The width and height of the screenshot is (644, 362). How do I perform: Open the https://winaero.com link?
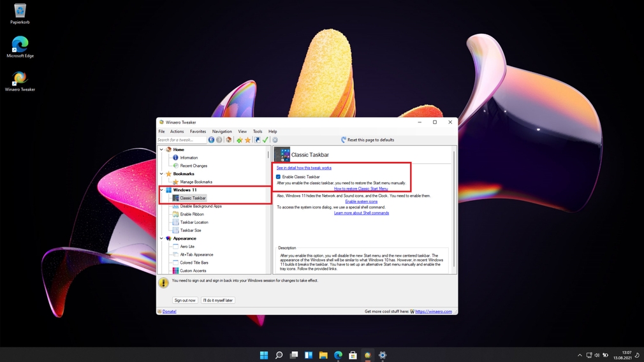click(434, 312)
